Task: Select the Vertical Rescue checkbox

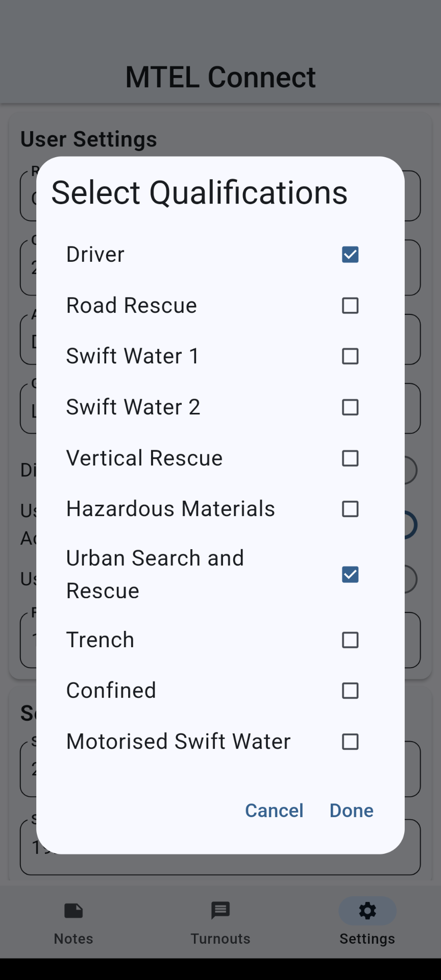Action: 350,458
